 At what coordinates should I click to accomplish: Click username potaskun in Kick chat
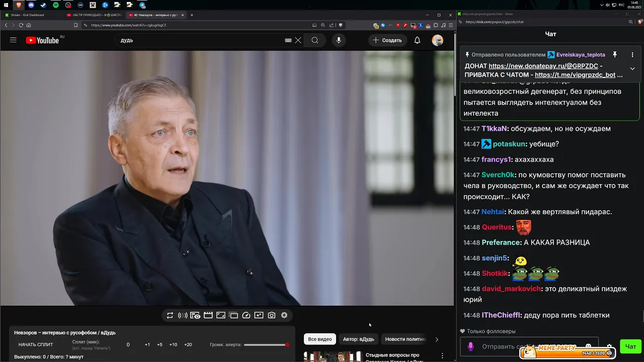click(x=509, y=144)
